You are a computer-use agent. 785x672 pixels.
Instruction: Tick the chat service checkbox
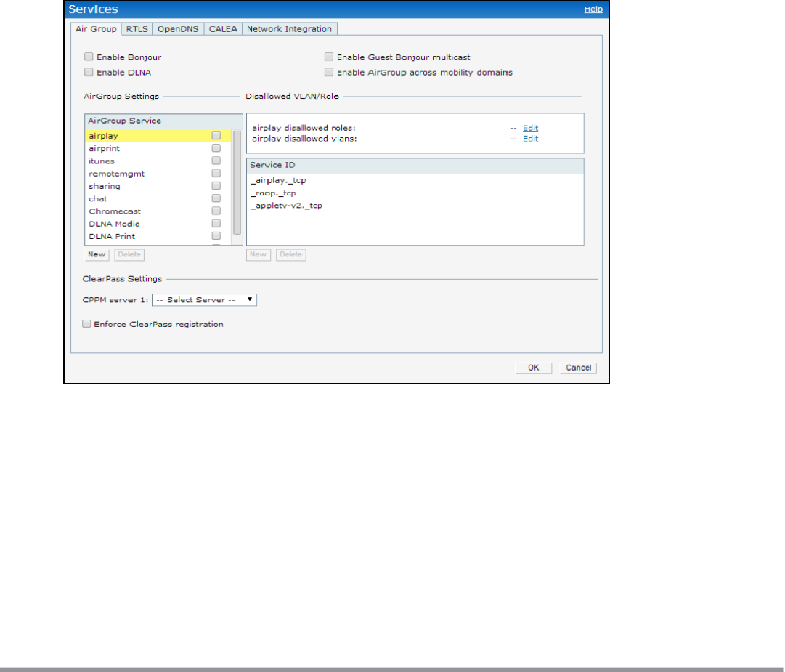click(x=216, y=198)
